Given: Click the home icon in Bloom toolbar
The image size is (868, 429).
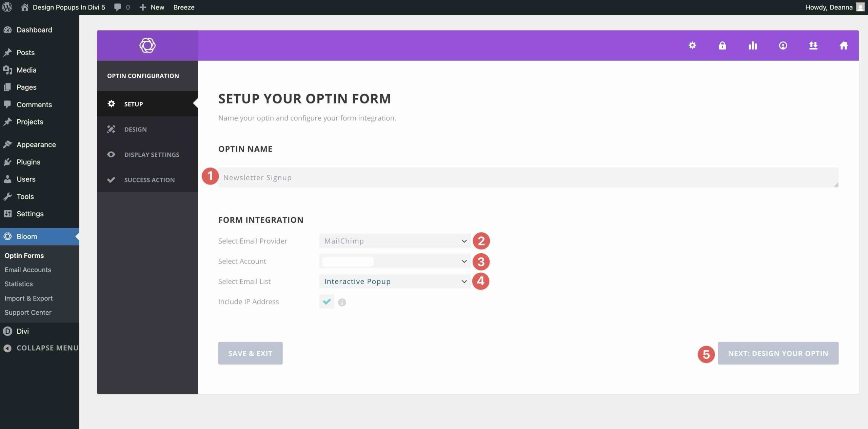Looking at the screenshot, I should pos(843,45).
